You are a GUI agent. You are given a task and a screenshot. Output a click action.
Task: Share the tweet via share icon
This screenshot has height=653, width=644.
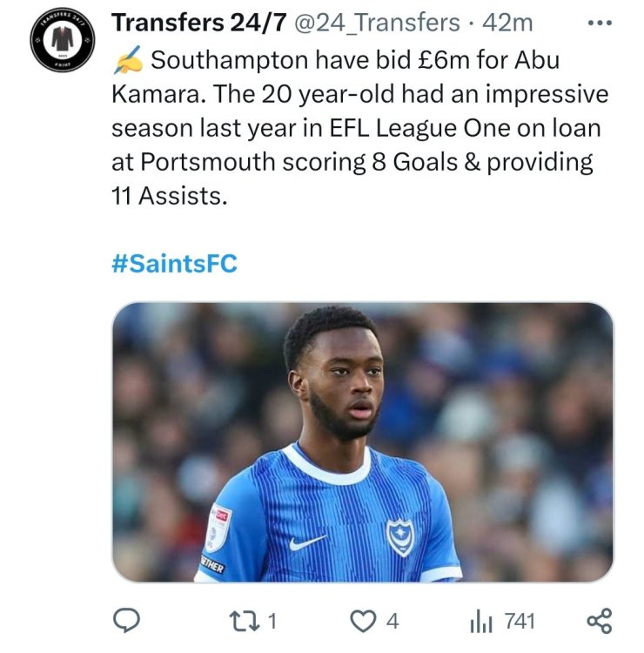[x=600, y=621]
